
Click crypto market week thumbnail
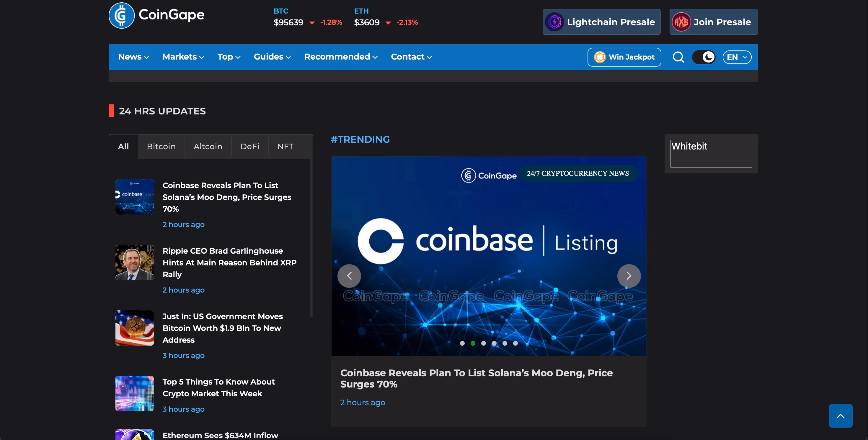pos(134,393)
